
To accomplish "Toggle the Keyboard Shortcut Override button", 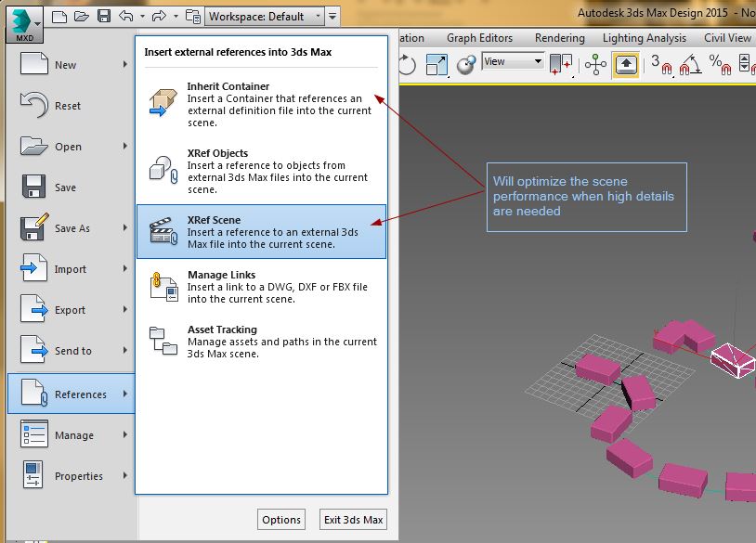I will point(626,65).
